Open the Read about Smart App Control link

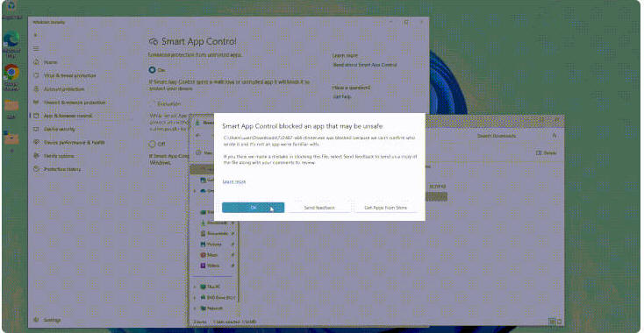coord(365,65)
